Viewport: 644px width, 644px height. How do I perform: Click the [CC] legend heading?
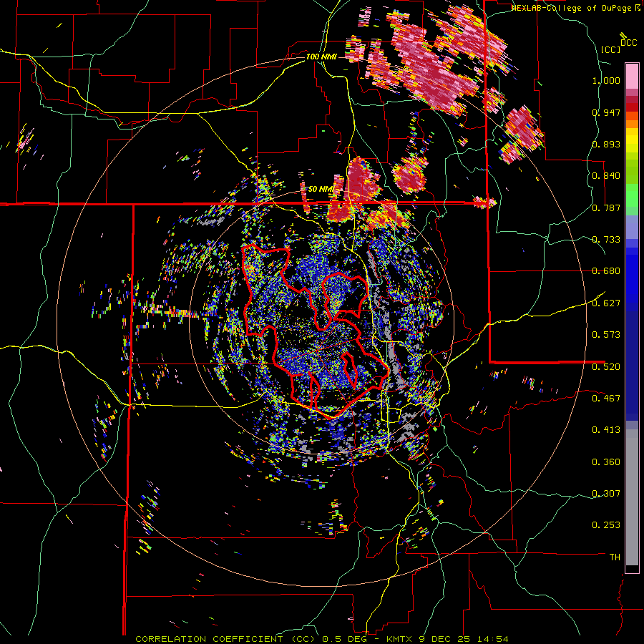[x=610, y=49]
